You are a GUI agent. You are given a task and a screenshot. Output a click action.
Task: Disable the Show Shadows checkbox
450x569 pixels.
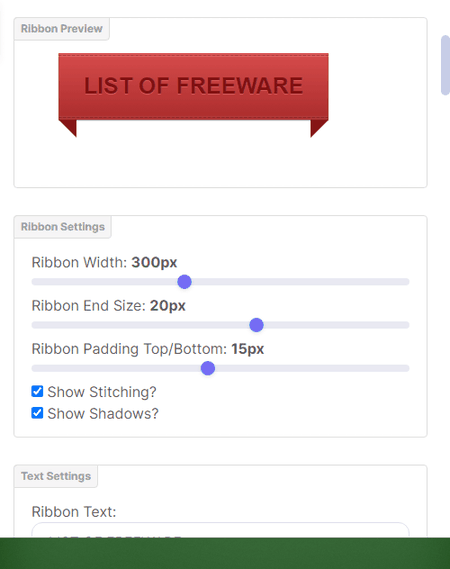pyautogui.click(x=37, y=413)
